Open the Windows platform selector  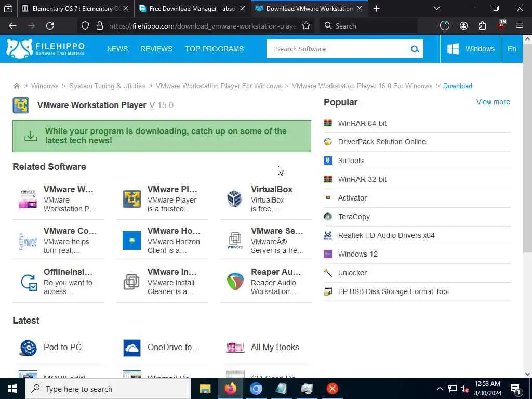pos(471,49)
